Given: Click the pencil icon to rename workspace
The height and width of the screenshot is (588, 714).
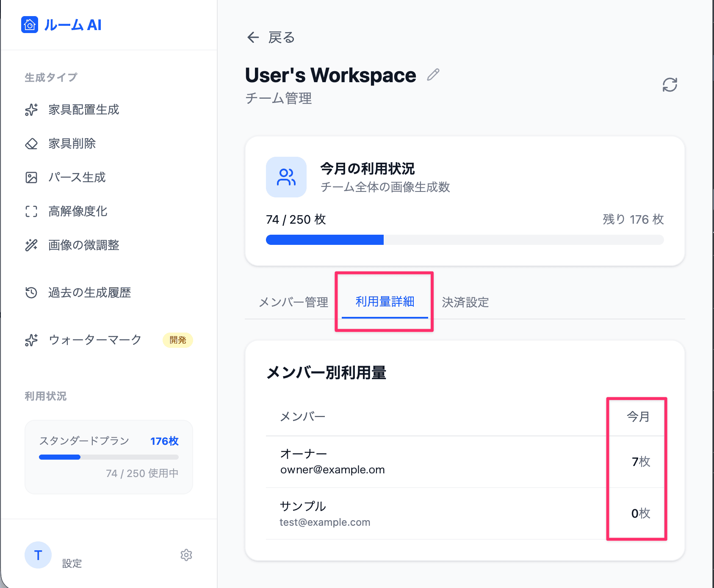Looking at the screenshot, I should tap(433, 75).
